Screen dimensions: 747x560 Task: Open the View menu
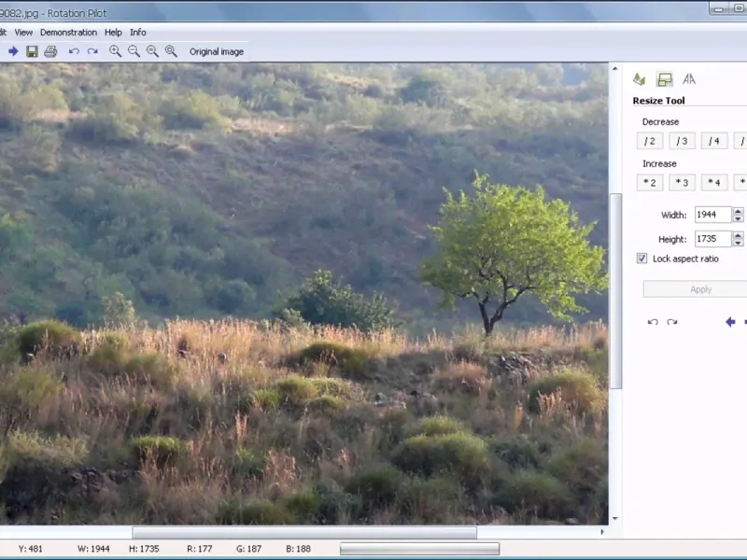coord(23,33)
